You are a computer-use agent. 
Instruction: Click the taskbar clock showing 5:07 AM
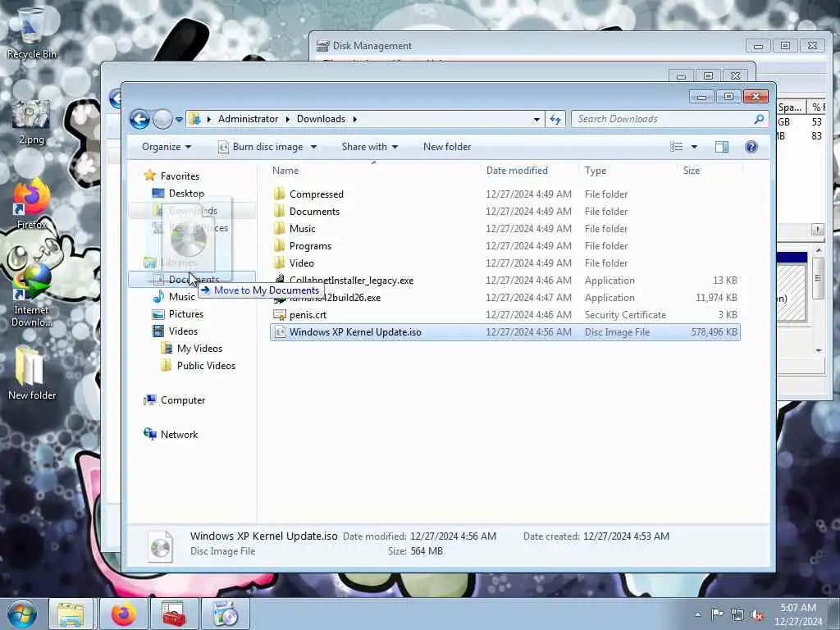pos(798,614)
